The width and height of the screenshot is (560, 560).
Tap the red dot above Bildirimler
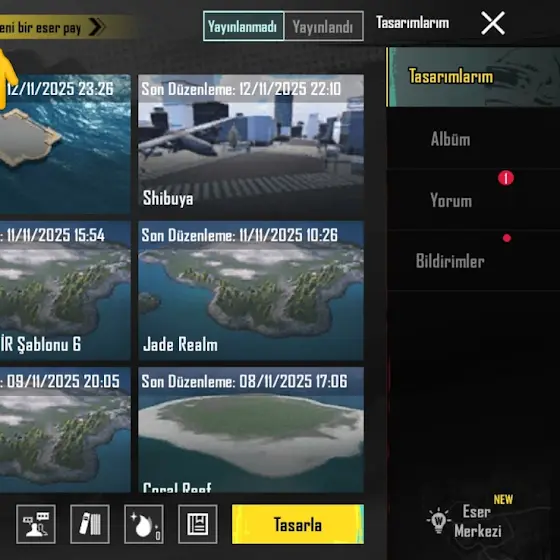[506, 238]
